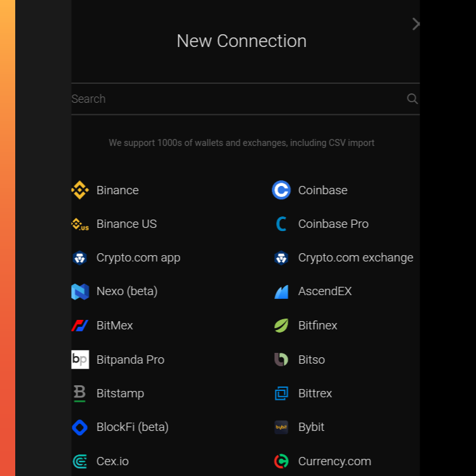Choose Bittrex label
The height and width of the screenshot is (476, 476).
coord(315,393)
